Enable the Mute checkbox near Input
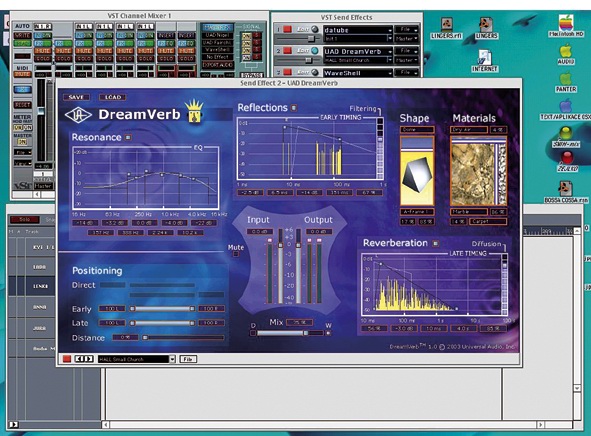 (236, 254)
